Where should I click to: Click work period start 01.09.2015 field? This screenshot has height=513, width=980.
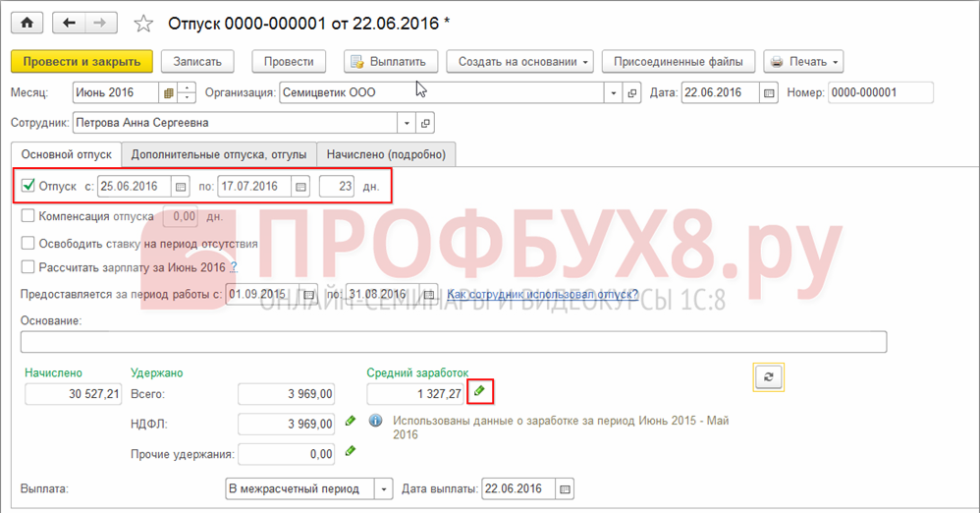263,294
